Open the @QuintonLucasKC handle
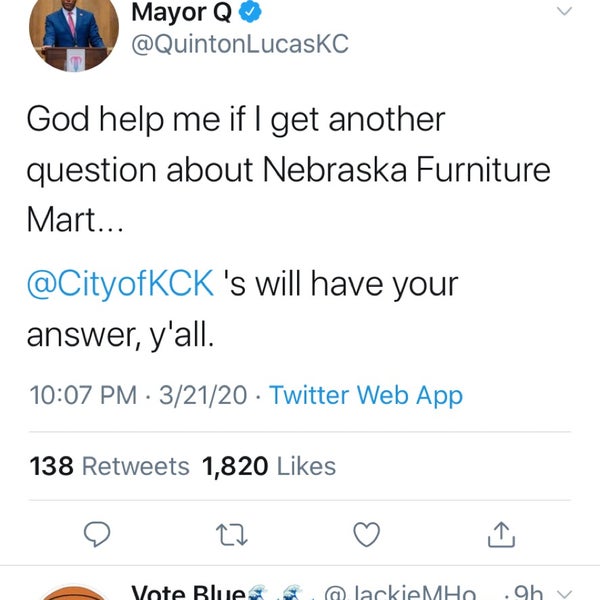600x600 pixels. point(240,47)
